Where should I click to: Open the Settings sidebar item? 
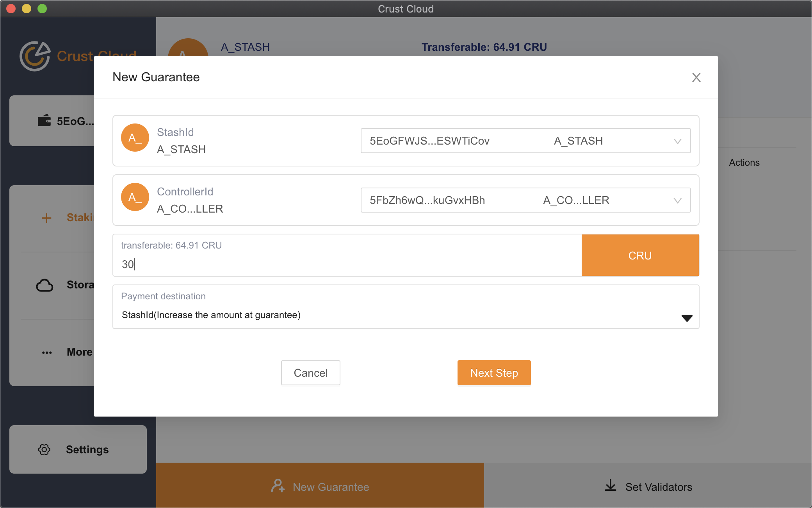(x=78, y=449)
